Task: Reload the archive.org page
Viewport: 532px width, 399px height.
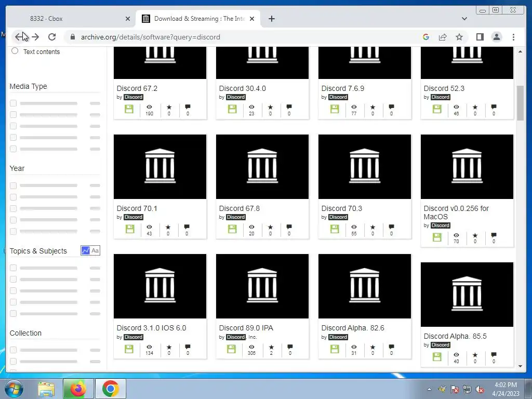Action: pos(52,37)
